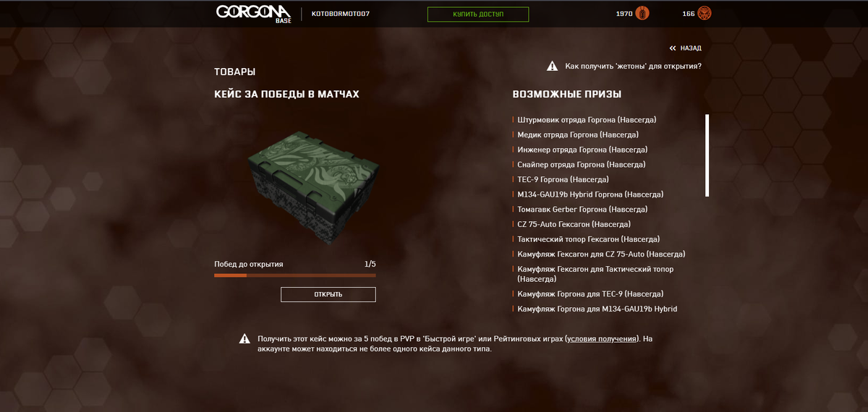Select prize Томагавк Gerber Горгона

click(x=582, y=209)
